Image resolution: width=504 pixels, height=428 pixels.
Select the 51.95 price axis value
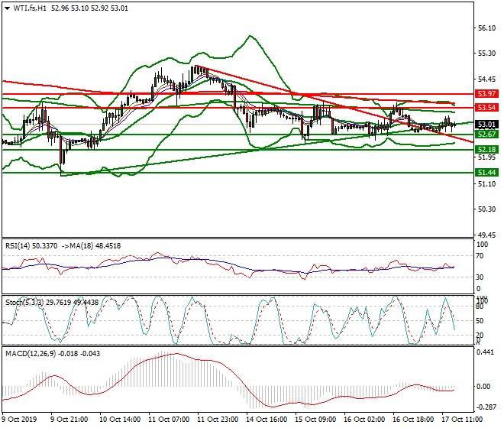tap(486, 157)
